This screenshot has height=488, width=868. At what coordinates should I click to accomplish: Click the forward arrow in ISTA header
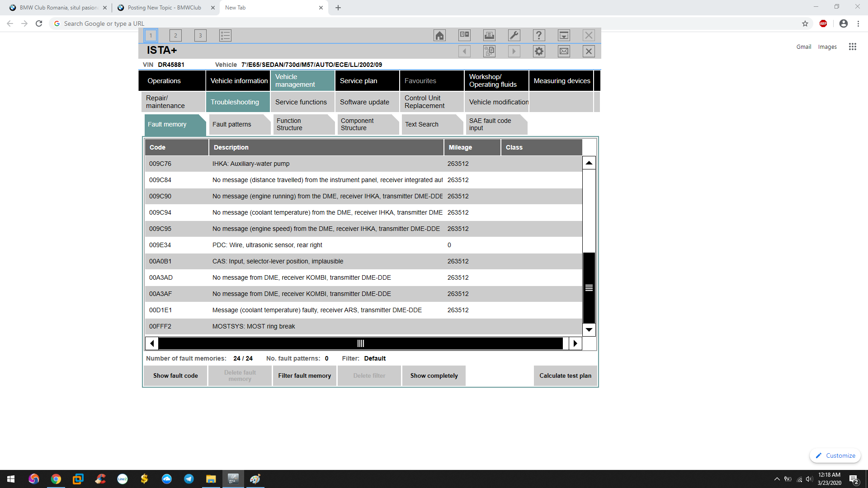514,51
